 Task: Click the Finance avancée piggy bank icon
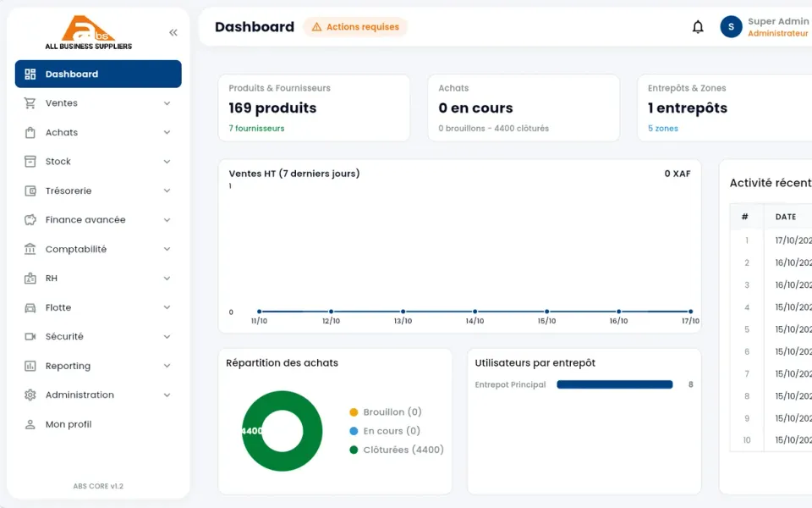30,220
